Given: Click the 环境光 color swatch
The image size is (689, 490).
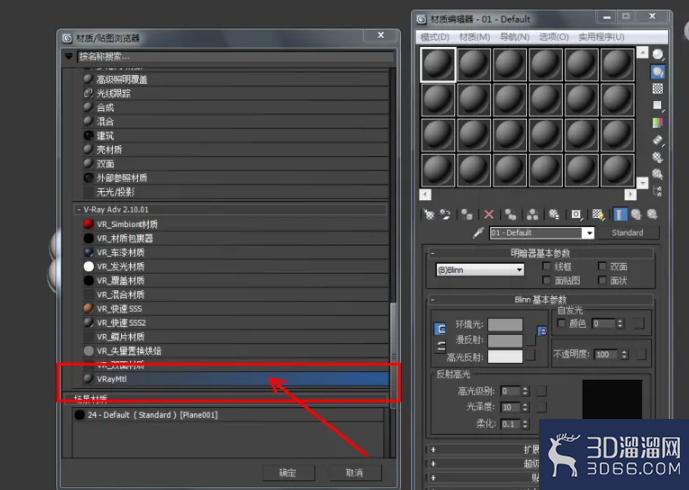Looking at the screenshot, I should click(505, 325).
